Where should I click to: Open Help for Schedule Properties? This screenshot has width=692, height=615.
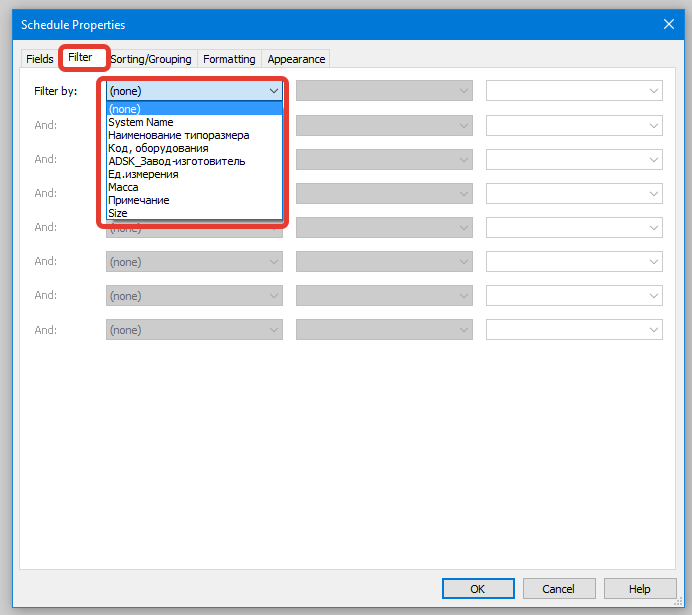click(640, 589)
